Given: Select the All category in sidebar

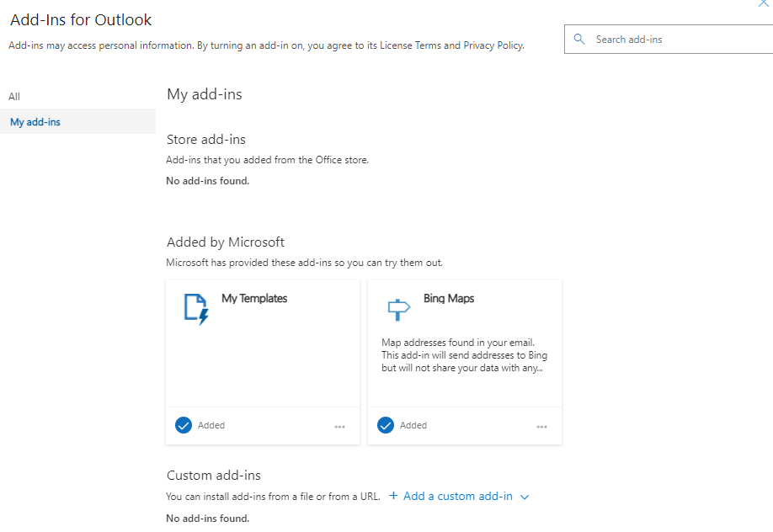Looking at the screenshot, I should click(x=14, y=97).
